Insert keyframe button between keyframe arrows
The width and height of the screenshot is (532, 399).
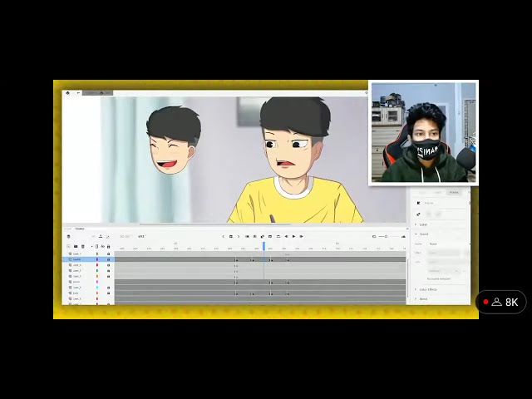[231, 236]
